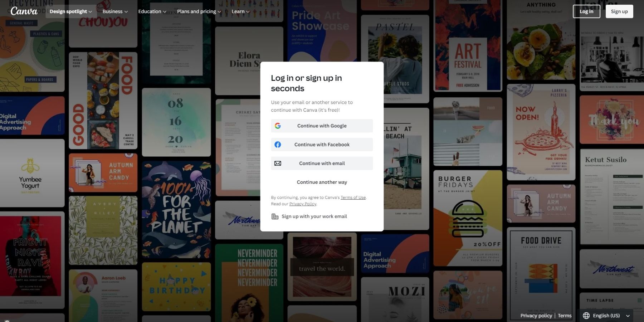This screenshot has width=644, height=322.
Task: Click the Google logo icon
Action: click(278, 126)
